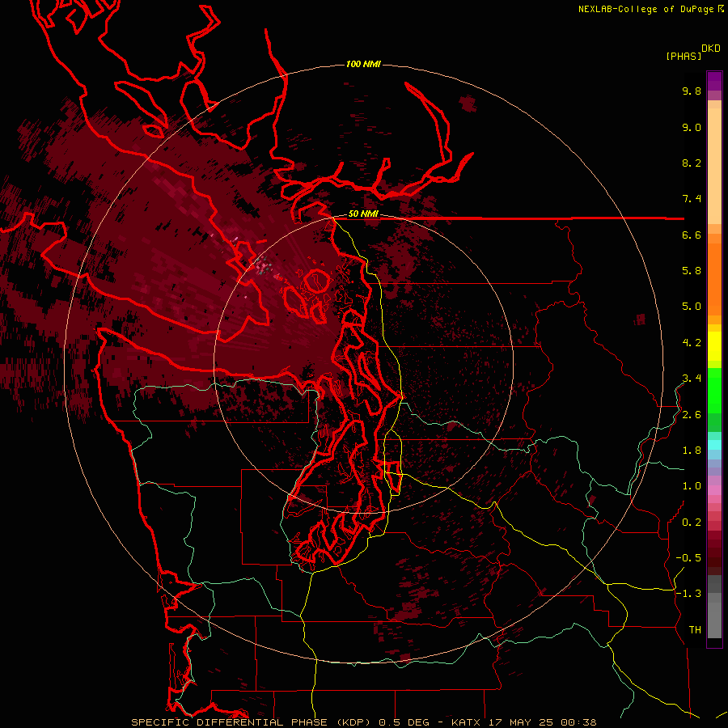Image resolution: width=728 pixels, height=728 pixels.
Task: Click the 0.5 DEG elevation text
Action: point(408,722)
